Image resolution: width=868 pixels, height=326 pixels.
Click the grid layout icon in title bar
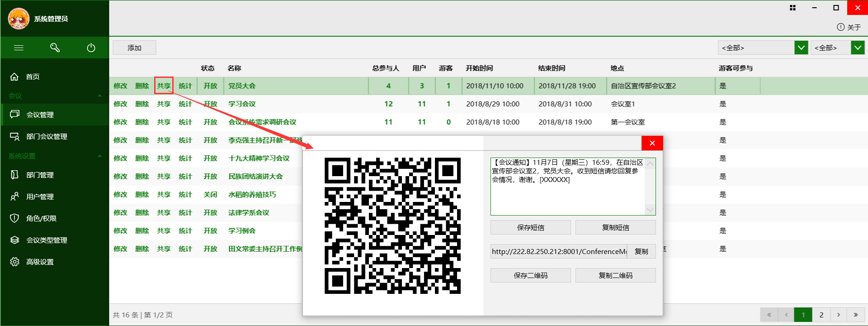point(793,8)
